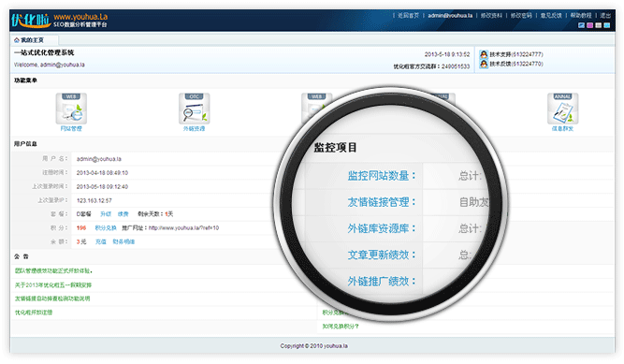
Task: Click the 剩余天数 remaining days text
Action: (x=155, y=214)
